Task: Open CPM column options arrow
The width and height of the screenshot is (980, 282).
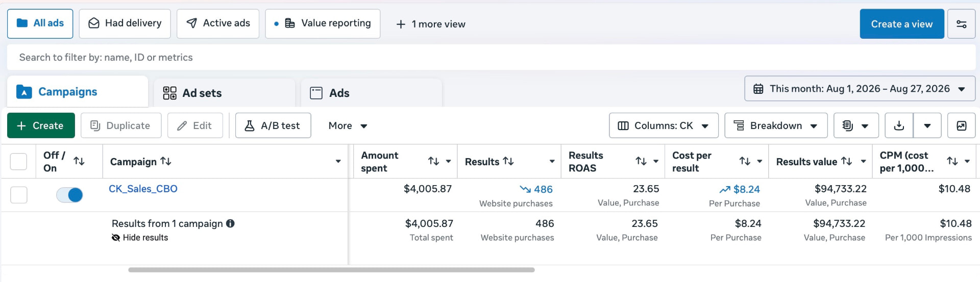Action: [x=967, y=161]
